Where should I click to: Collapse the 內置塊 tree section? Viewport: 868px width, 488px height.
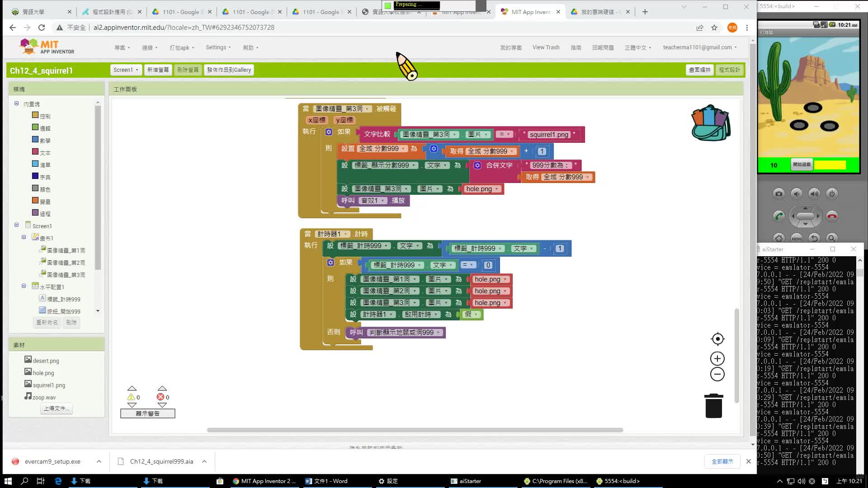point(16,103)
